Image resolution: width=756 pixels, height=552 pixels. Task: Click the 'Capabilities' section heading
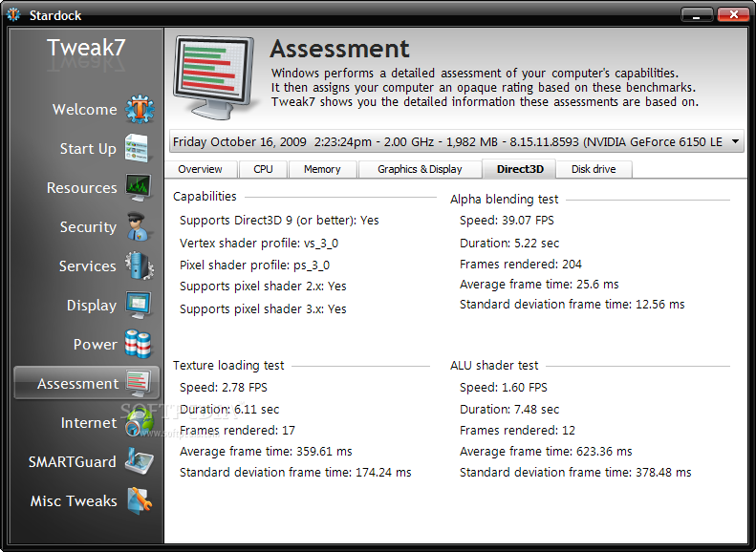click(x=205, y=197)
